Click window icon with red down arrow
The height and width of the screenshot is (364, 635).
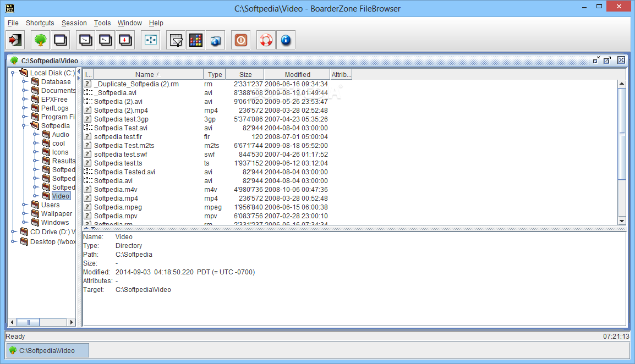[125, 40]
